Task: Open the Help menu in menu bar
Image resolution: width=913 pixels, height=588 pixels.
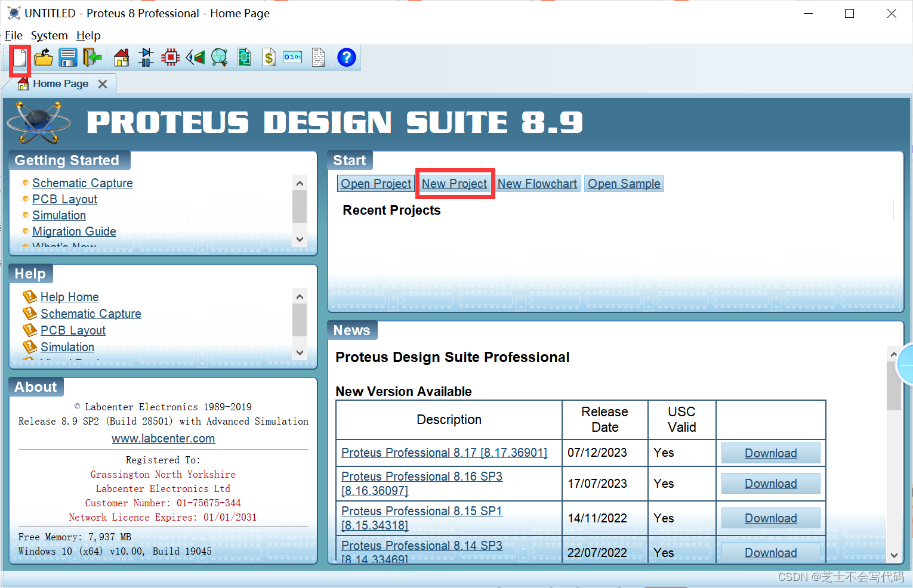Action: point(88,35)
